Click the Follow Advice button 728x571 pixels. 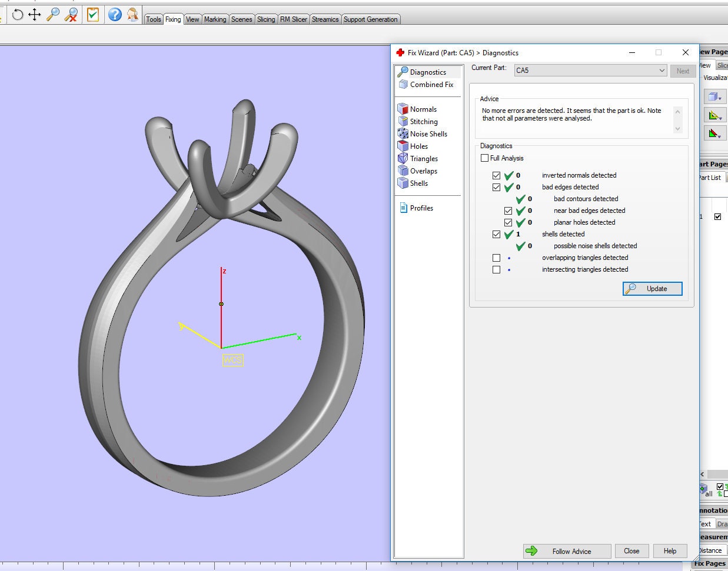point(566,551)
